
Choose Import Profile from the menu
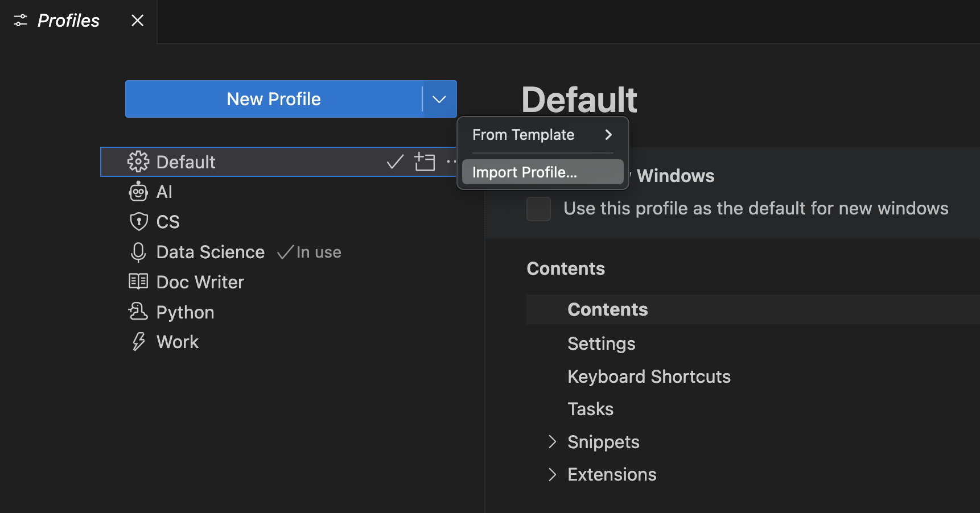click(524, 172)
